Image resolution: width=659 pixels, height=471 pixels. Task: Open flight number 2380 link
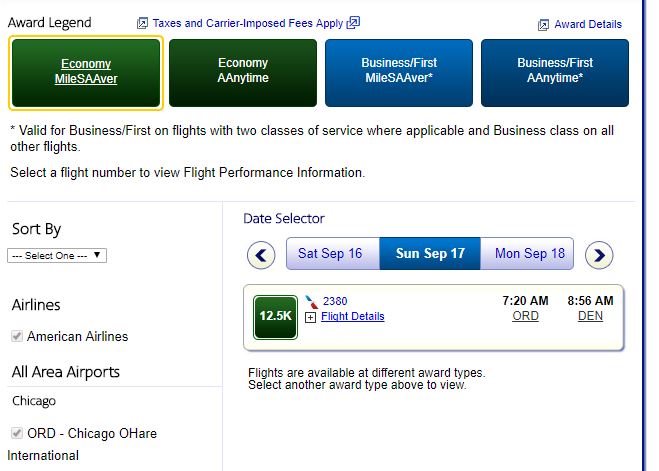point(335,301)
